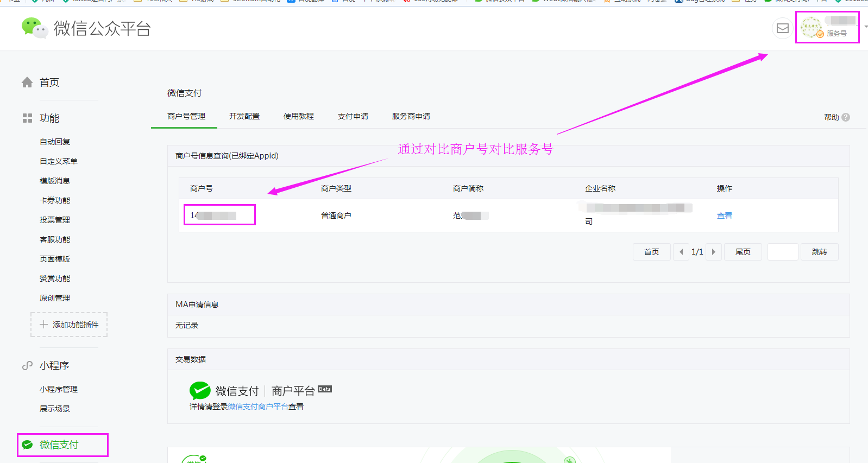
Task: Click the home house icon beside 首页
Action: (27, 83)
